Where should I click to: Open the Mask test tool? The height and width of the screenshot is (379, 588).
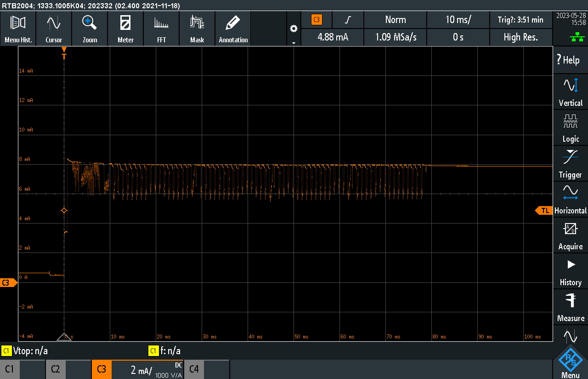(197, 29)
